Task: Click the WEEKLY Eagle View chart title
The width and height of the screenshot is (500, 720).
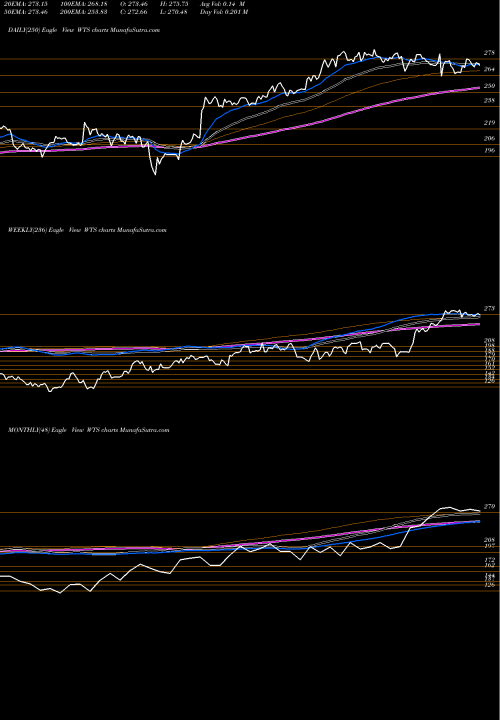Action: pyautogui.click(x=87, y=230)
